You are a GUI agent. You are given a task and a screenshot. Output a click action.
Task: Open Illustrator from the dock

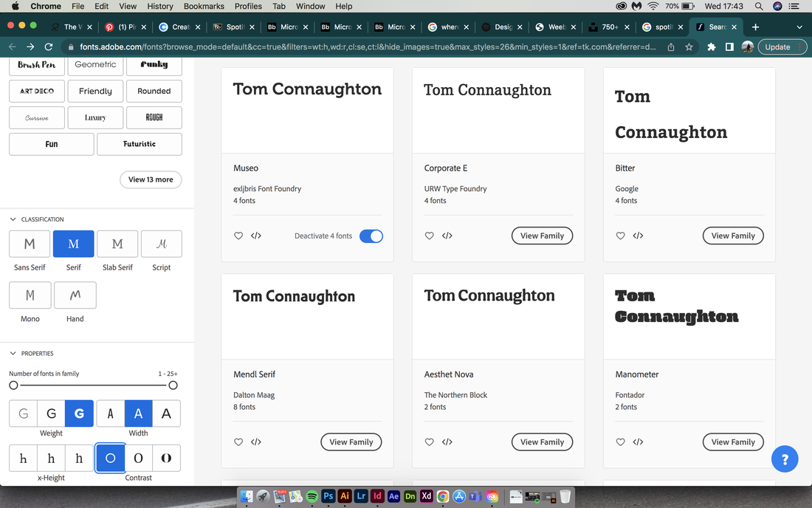click(345, 496)
